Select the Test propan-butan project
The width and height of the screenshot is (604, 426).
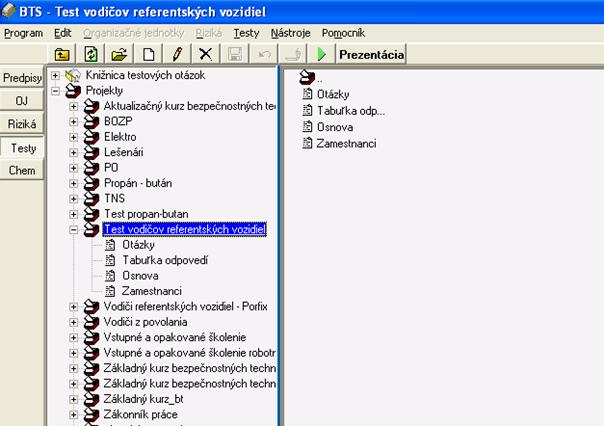[x=146, y=214]
